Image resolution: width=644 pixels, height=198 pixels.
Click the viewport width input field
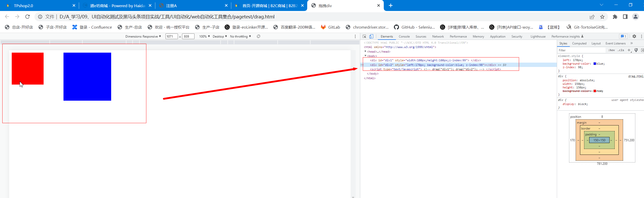point(171,37)
